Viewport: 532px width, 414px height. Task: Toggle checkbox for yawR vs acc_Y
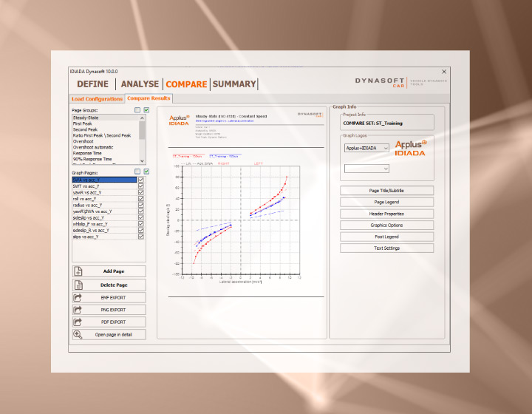click(x=141, y=192)
